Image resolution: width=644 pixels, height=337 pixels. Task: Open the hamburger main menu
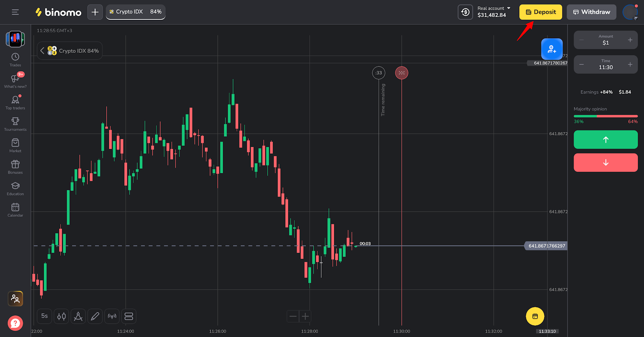pos(15,12)
